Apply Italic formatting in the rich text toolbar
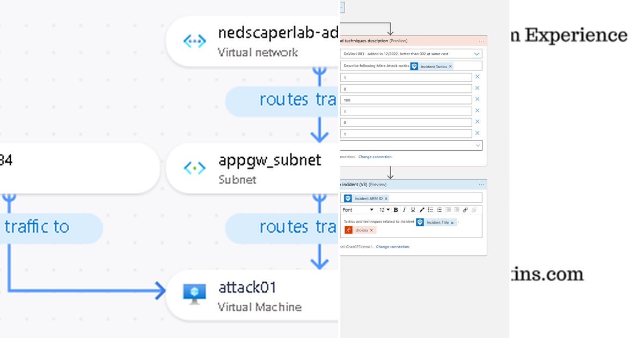The width and height of the screenshot is (644, 338). pyautogui.click(x=405, y=210)
